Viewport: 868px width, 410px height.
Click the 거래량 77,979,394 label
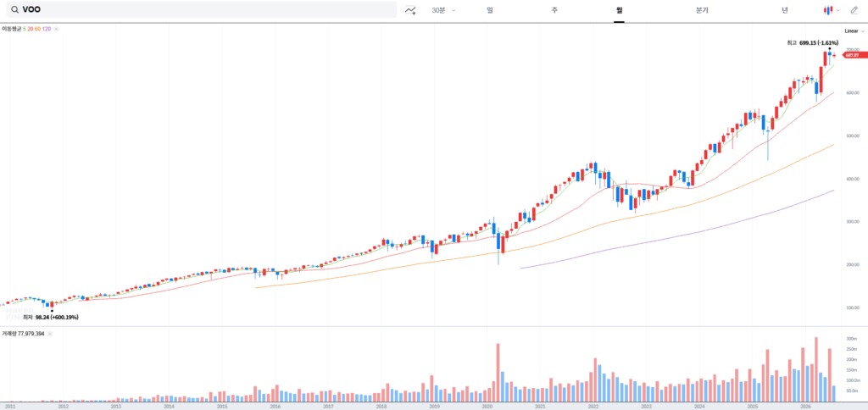point(23,334)
